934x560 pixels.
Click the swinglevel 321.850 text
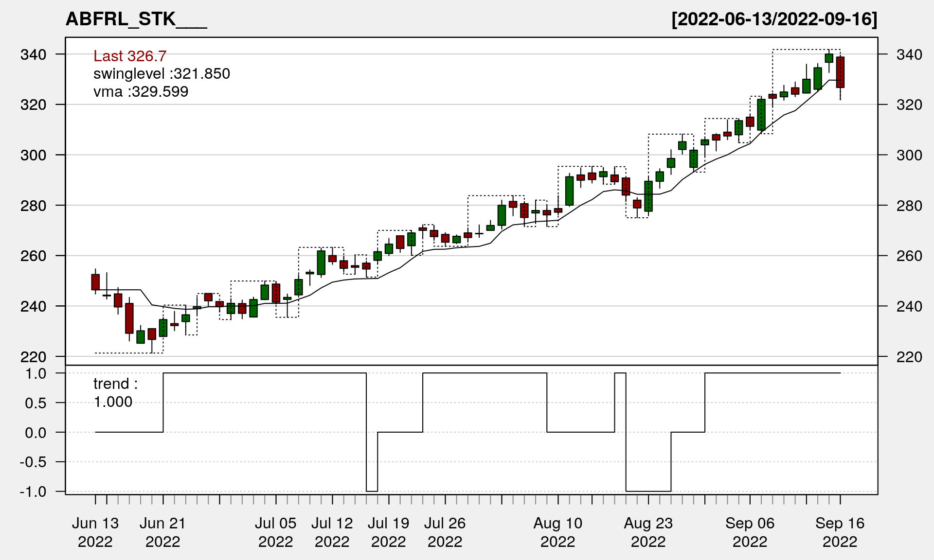(162, 74)
